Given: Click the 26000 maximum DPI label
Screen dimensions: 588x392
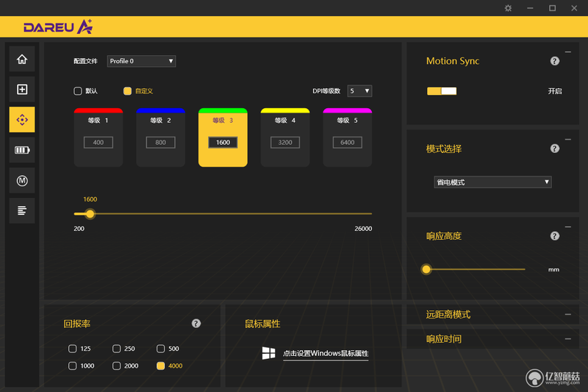Looking at the screenshot, I should 363,229.
